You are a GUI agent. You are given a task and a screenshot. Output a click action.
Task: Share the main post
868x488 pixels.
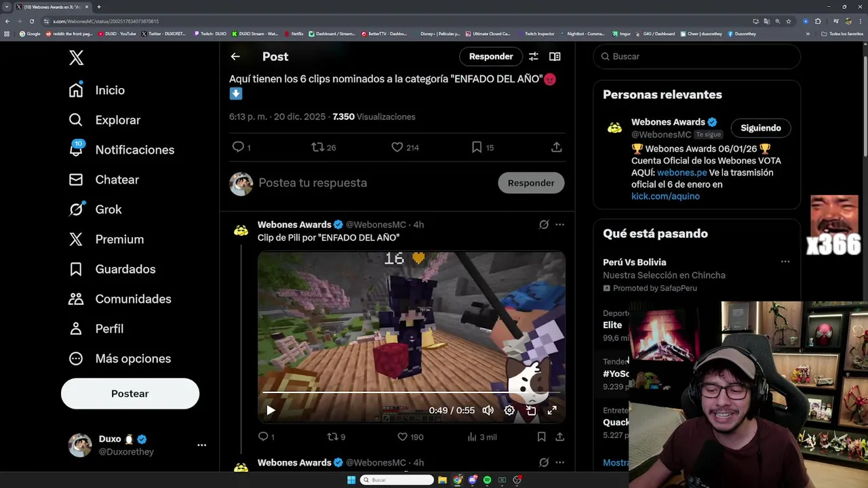(556, 147)
